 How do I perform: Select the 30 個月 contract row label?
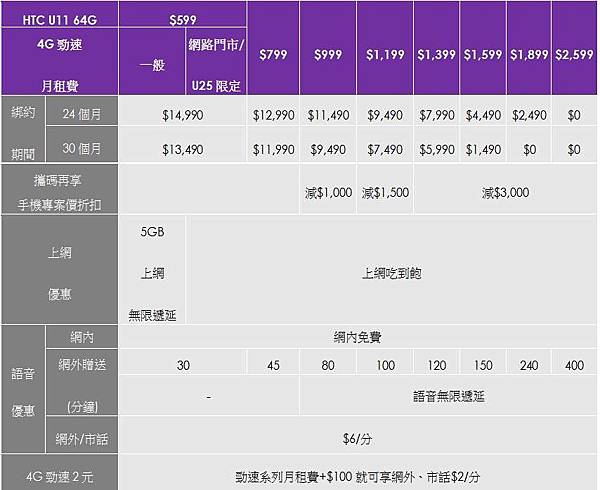click(82, 144)
